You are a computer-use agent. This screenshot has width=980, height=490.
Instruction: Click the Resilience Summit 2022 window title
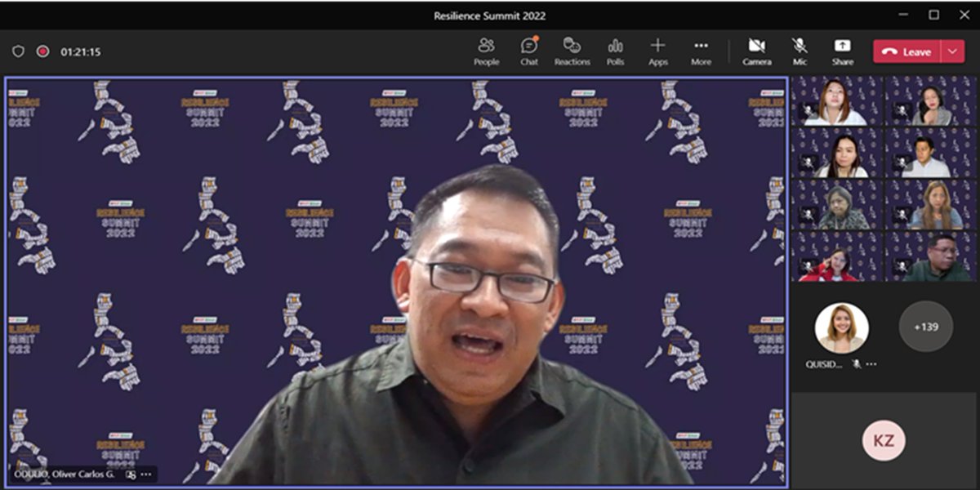tap(489, 16)
